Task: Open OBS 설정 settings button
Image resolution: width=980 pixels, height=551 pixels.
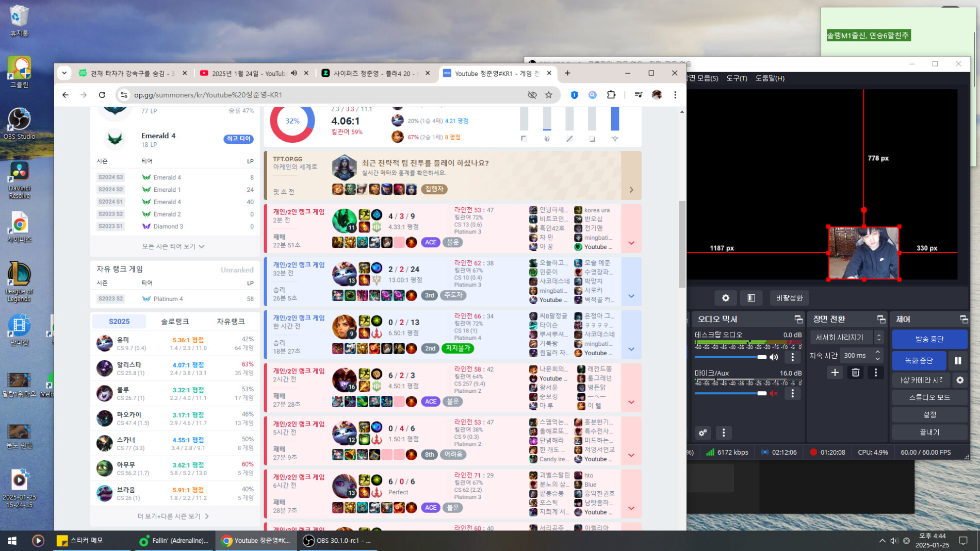Action: 929,415
